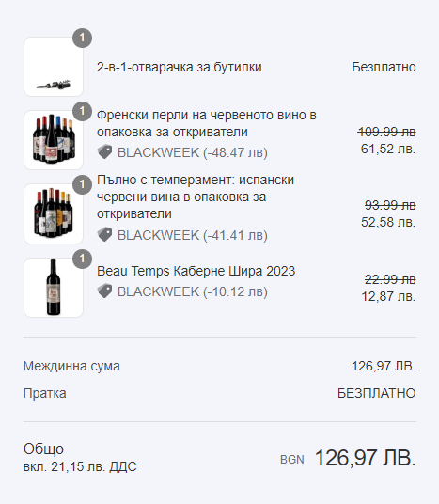439x504 pixels.
Task: Click the discounted price 52,58 лв.
Action: pyautogui.click(x=388, y=222)
